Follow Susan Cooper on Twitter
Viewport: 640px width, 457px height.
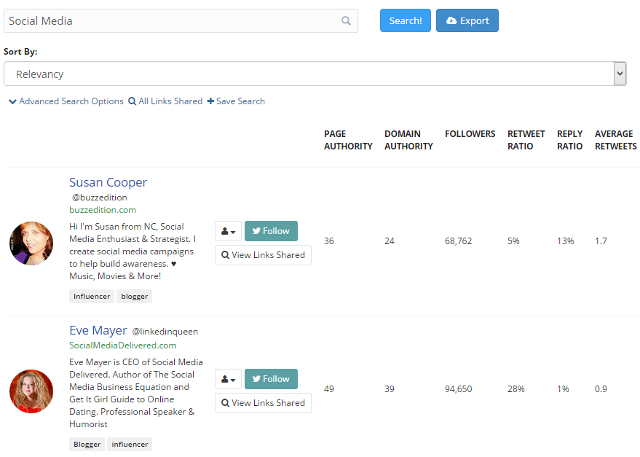point(271,231)
